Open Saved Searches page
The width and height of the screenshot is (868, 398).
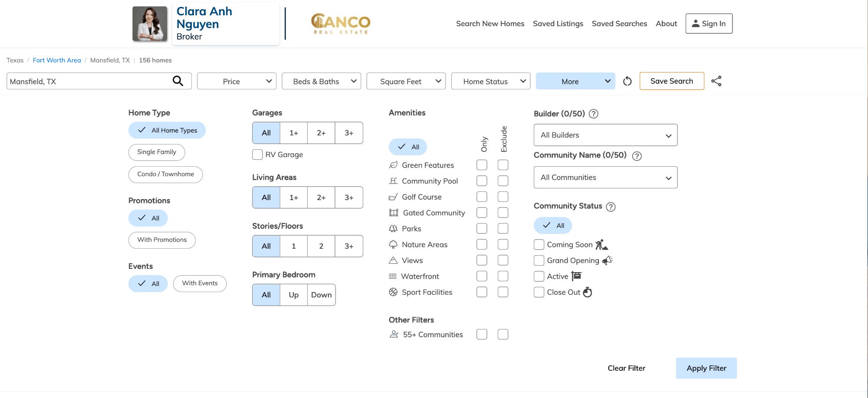pos(619,23)
